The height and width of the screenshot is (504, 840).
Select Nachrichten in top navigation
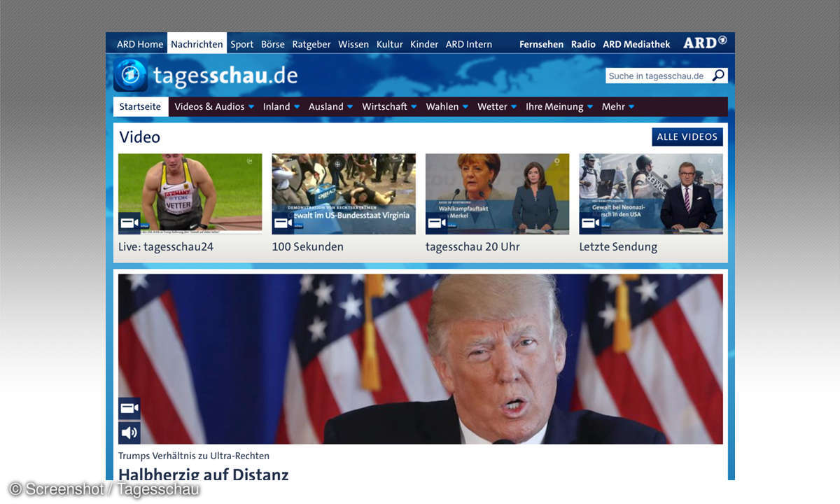[x=197, y=43]
